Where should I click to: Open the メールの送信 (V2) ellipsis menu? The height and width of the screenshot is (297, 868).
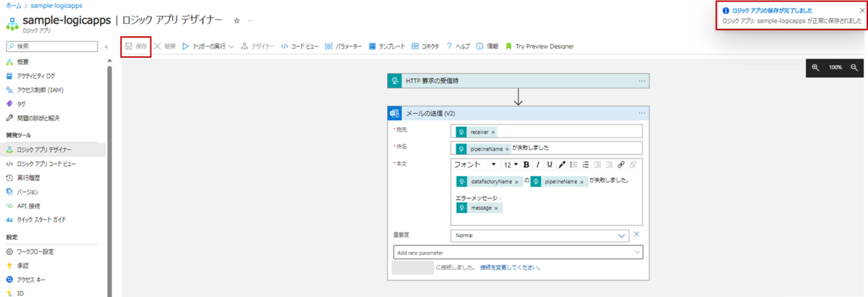642,114
